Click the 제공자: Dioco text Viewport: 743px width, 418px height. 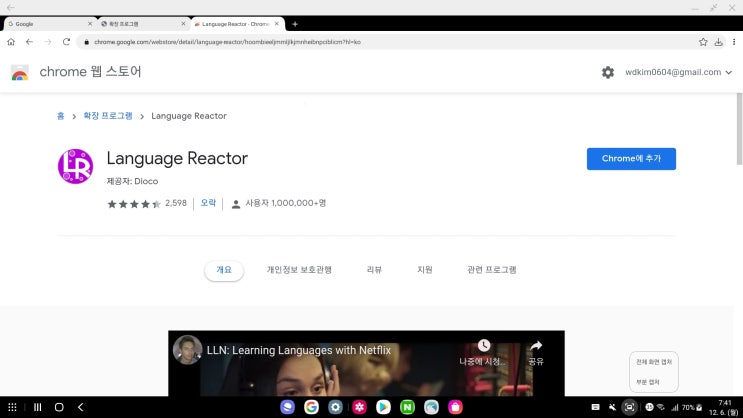[x=132, y=181]
